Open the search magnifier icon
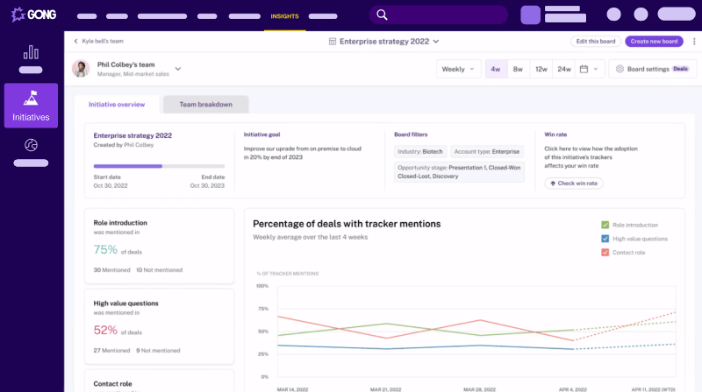 pyautogui.click(x=381, y=15)
